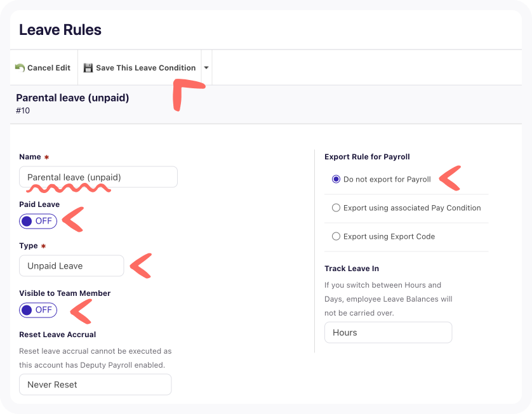The width and height of the screenshot is (532, 414).
Task: Click the floppy disk save icon
Action: point(88,68)
